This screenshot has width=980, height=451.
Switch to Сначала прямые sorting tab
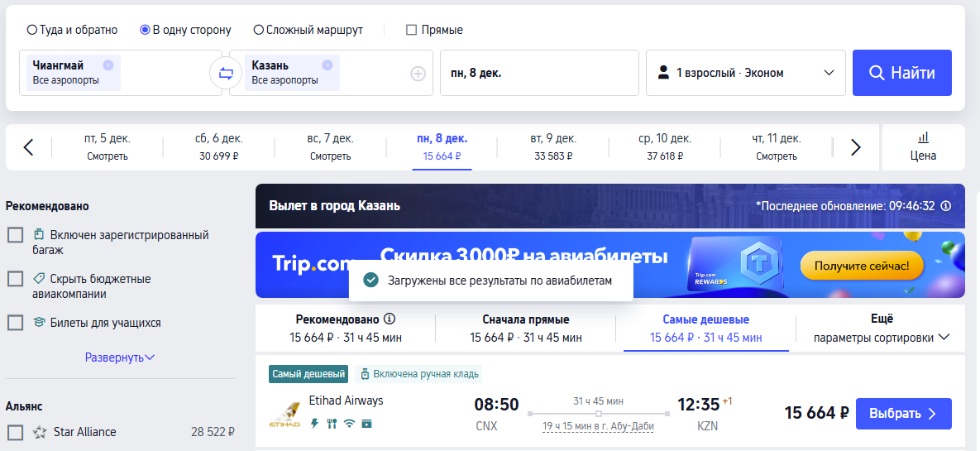coord(526,329)
